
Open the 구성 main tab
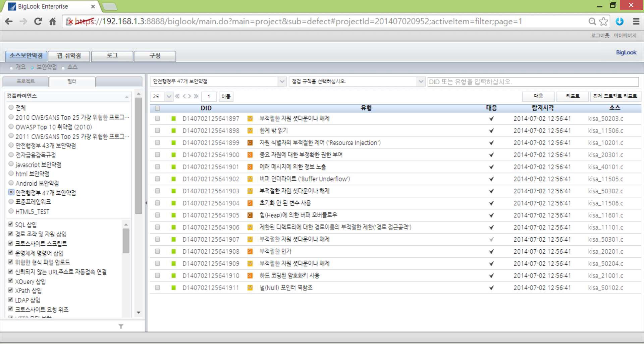(x=155, y=56)
